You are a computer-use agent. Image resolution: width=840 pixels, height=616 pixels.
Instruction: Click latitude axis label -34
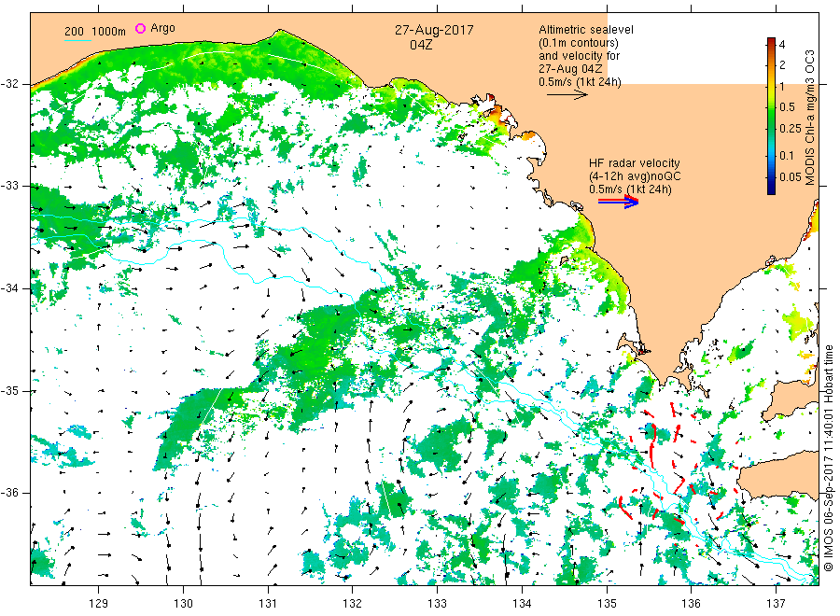click(9, 288)
